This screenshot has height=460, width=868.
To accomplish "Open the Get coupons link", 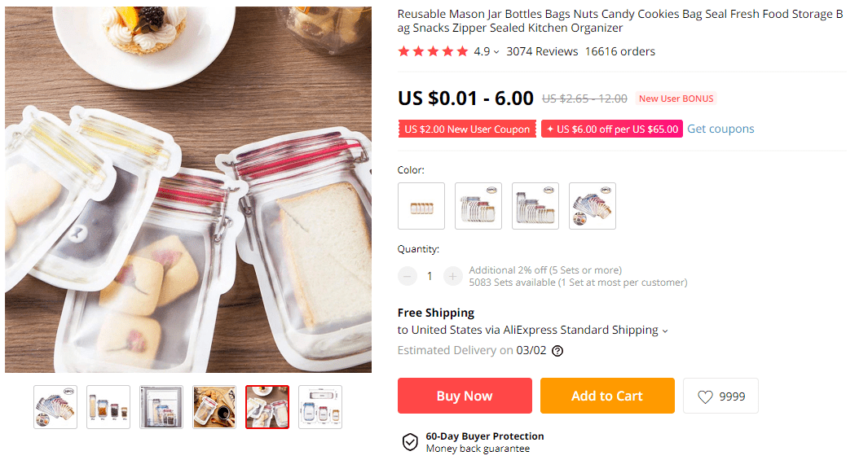I will 720,129.
